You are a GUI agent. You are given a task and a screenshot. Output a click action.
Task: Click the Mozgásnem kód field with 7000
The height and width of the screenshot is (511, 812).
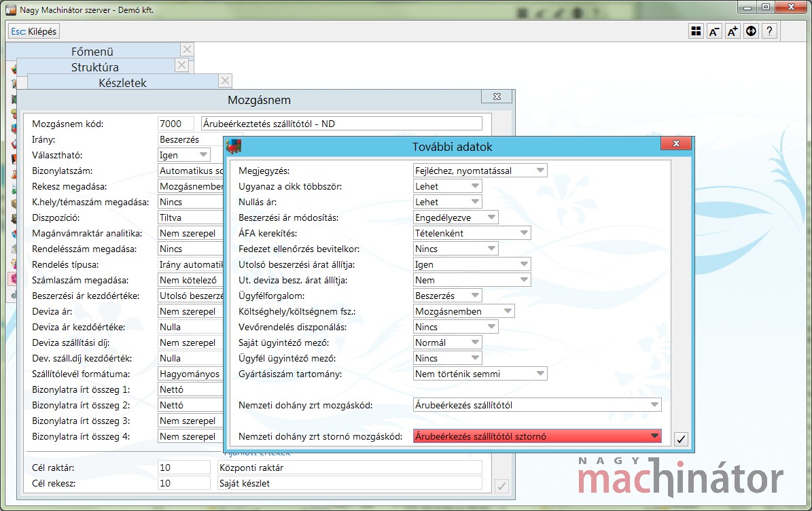[x=176, y=124]
